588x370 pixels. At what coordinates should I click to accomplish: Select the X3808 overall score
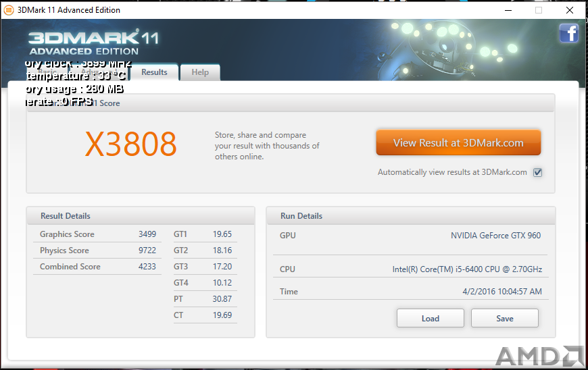point(131,144)
